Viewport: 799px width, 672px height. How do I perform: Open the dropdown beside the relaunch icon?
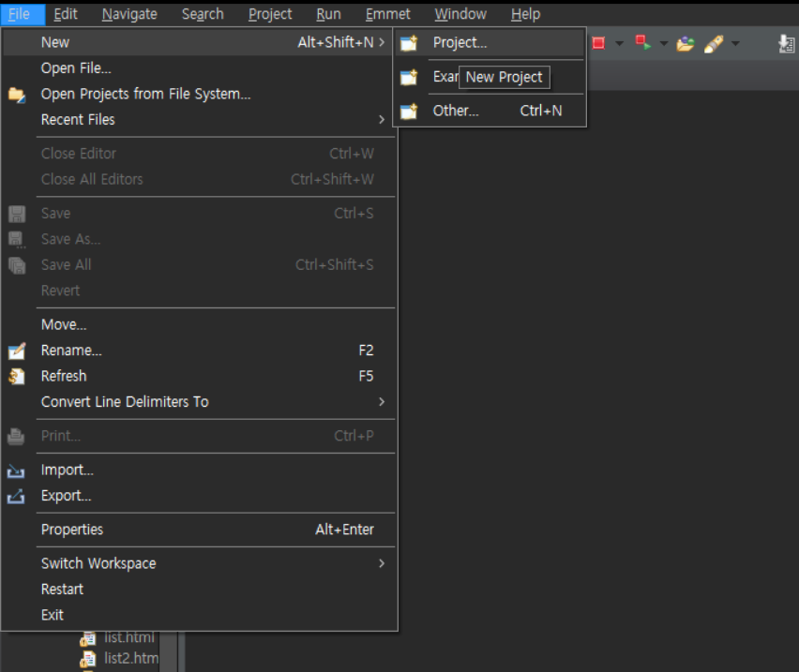pos(664,44)
